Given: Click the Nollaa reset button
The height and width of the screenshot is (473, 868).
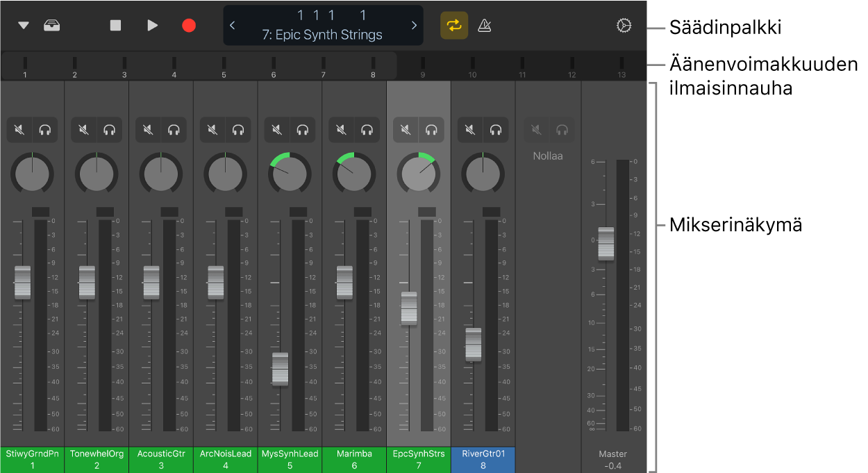Looking at the screenshot, I should tap(548, 156).
